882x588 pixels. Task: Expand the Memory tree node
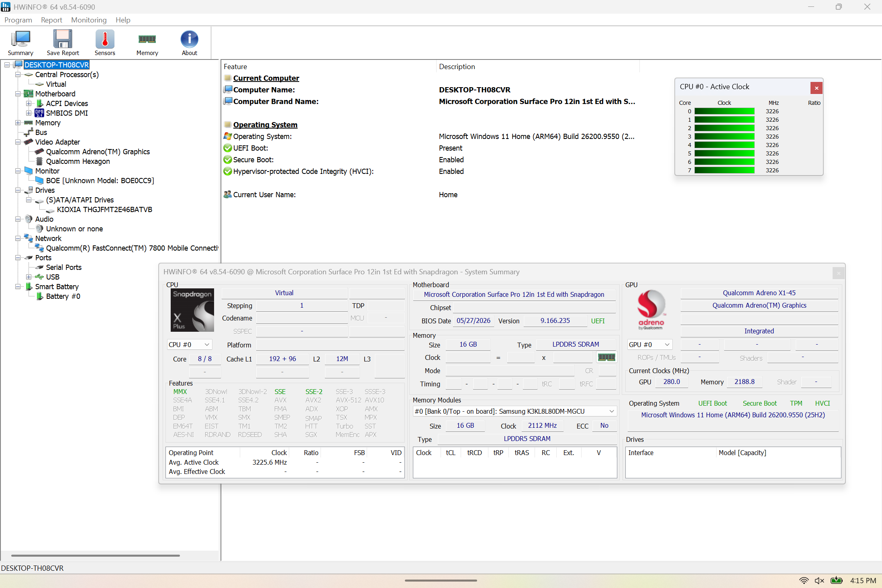coord(18,122)
